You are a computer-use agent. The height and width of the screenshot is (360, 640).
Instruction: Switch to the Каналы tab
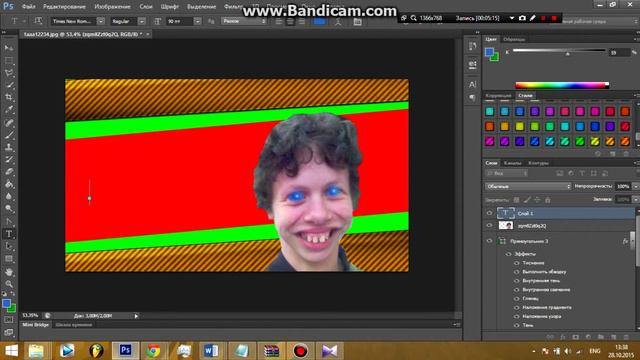pos(512,163)
